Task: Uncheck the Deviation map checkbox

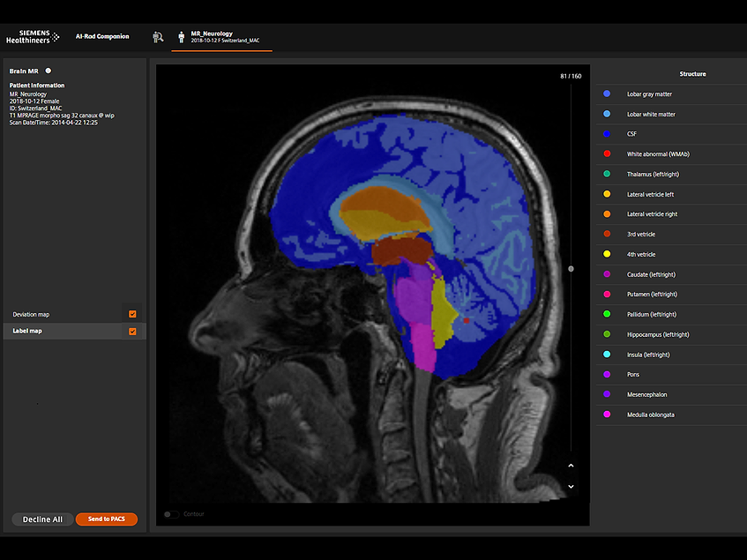Action: tap(132, 314)
